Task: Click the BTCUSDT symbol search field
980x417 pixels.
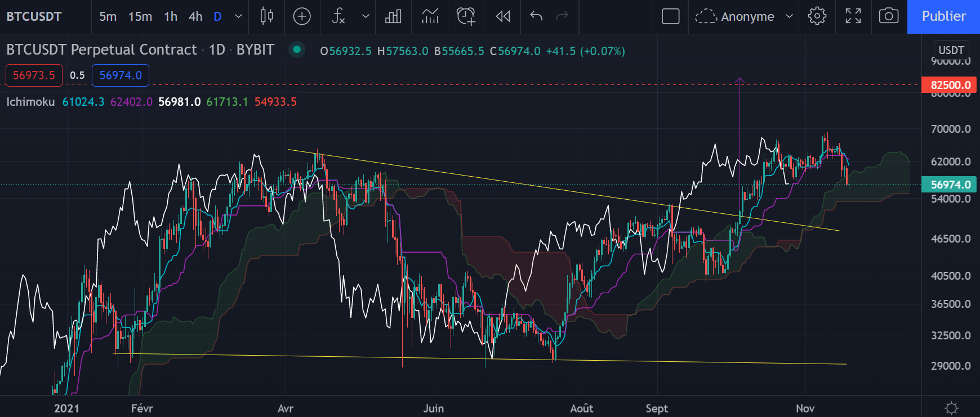Action: (x=35, y=16)
